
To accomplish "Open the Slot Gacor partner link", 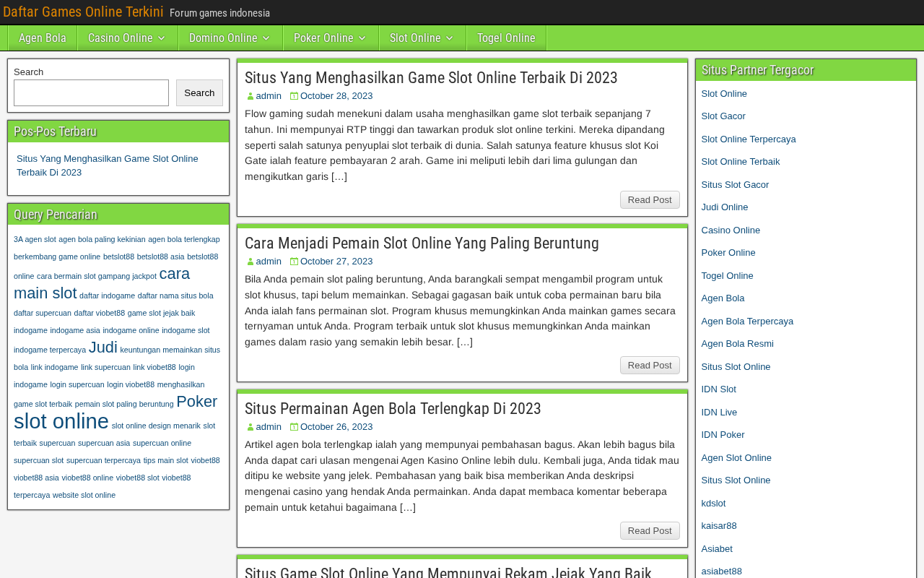I will click(723, 116).
